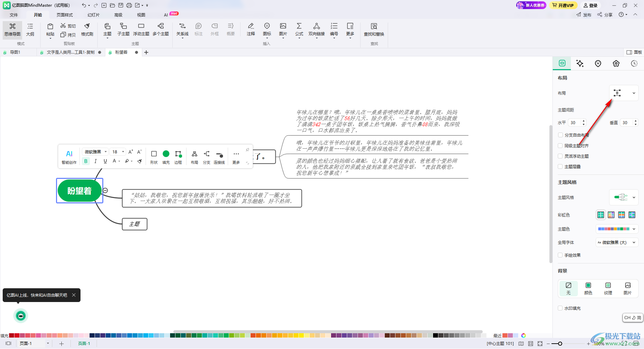Image resolution: width=644 pixels, height=349 pixels.
Task: Switch to Advanced (高级) tab
Action: [x=118, y=15]
